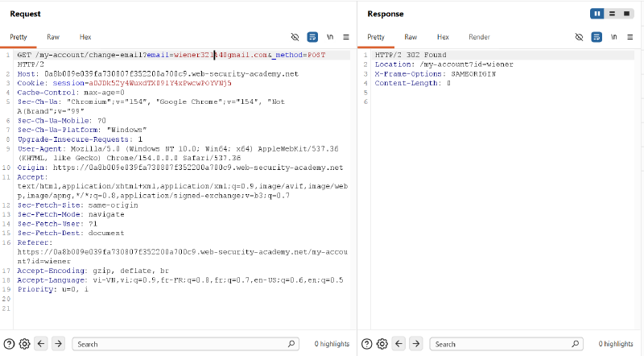This screenshot has width=644, height=356.
Task: Click Content-Length header in Response
Action: click(x=413, y=83)
